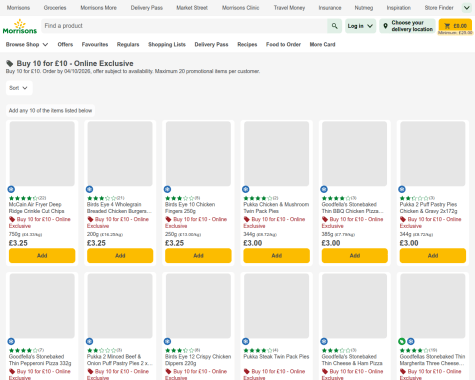The image size is (475, 380).
Task: Click frozen icon on Goodfella's BBQ Chicken Pizza
Action: [x=324, y=189]
